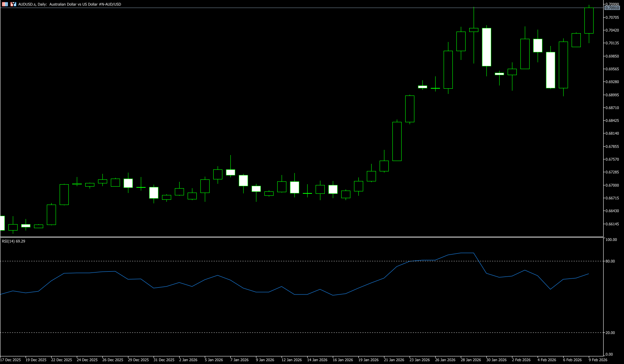Click the upper dotted RSI level line
Screen dimensions: 624x364
click(x=280, y=261)
